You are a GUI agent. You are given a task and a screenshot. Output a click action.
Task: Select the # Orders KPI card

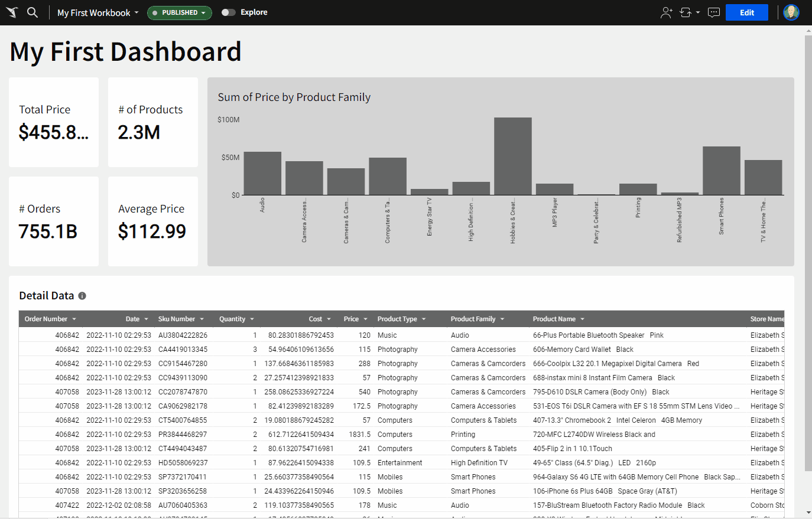pyautogui.click(x=54, y=221)
